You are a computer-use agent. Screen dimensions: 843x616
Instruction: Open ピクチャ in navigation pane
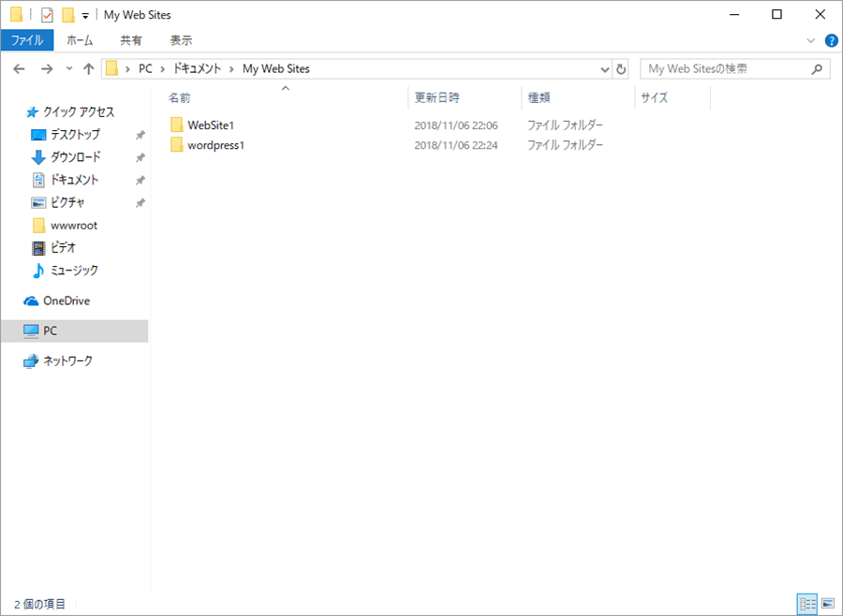point(67,202)
